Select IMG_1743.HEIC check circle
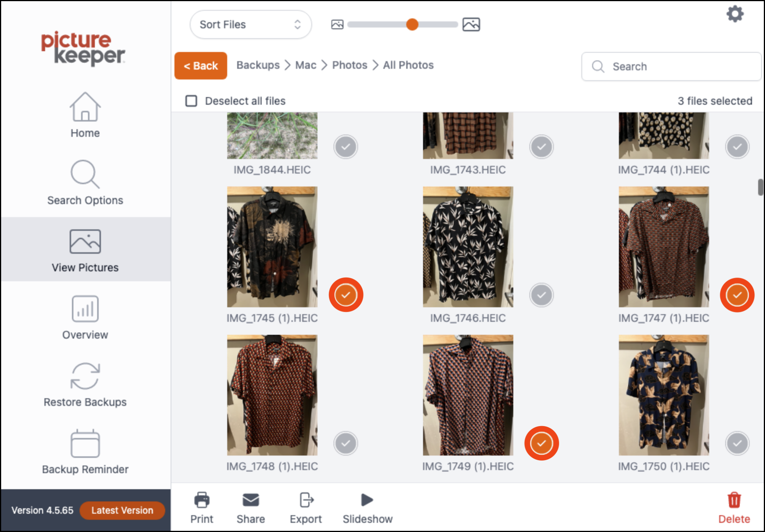This screenshot has width=765, height=532. (542, 147)
